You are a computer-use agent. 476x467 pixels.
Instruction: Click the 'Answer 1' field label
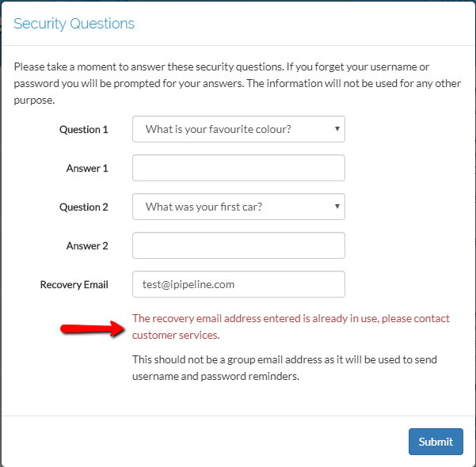pyautogui.click(x=87, y=168)
